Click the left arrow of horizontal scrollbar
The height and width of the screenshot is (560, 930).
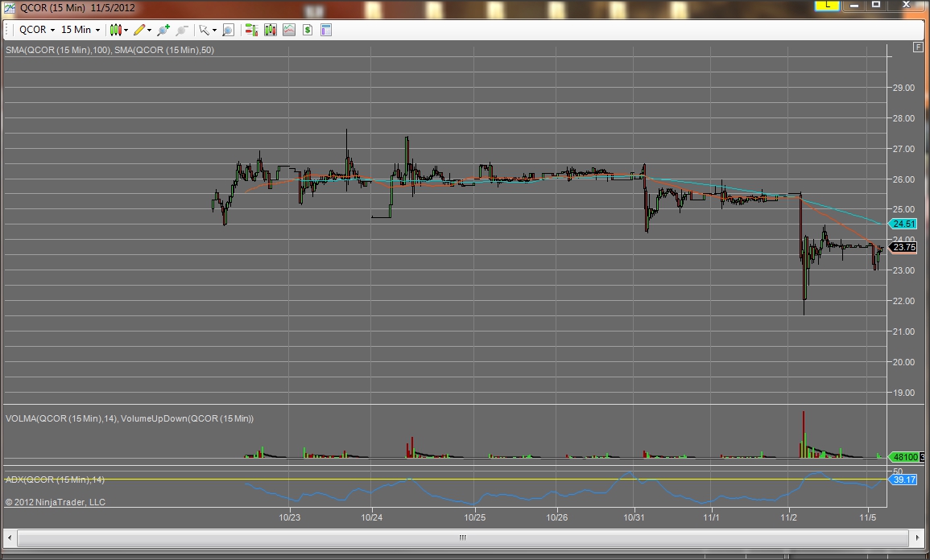click(10, 538)
